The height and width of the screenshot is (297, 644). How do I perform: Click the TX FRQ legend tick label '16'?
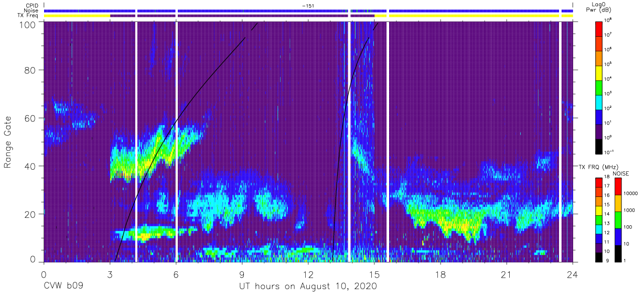point(608,195)
